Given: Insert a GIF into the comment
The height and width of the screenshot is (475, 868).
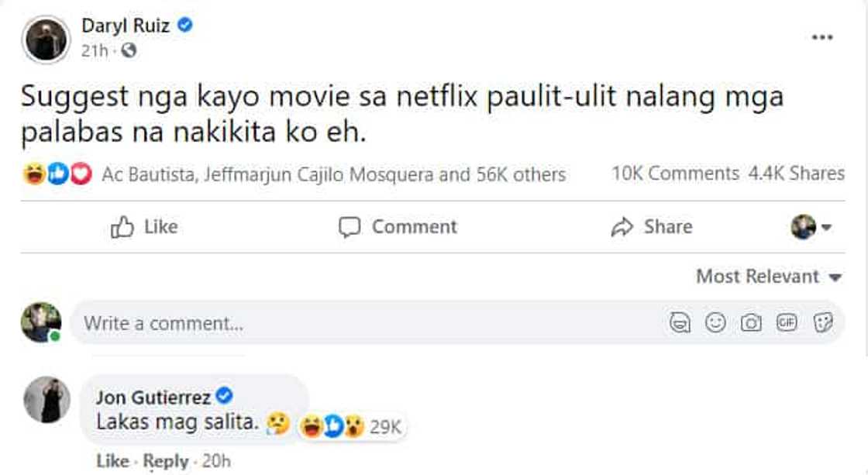Looking at the screenshot, I should (787, 323).
